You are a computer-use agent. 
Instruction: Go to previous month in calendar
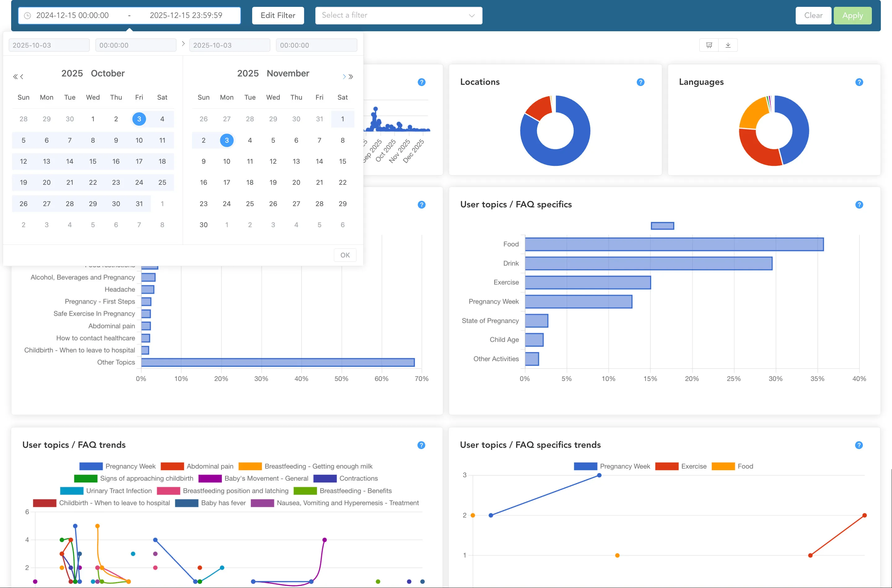coord(22,76)
